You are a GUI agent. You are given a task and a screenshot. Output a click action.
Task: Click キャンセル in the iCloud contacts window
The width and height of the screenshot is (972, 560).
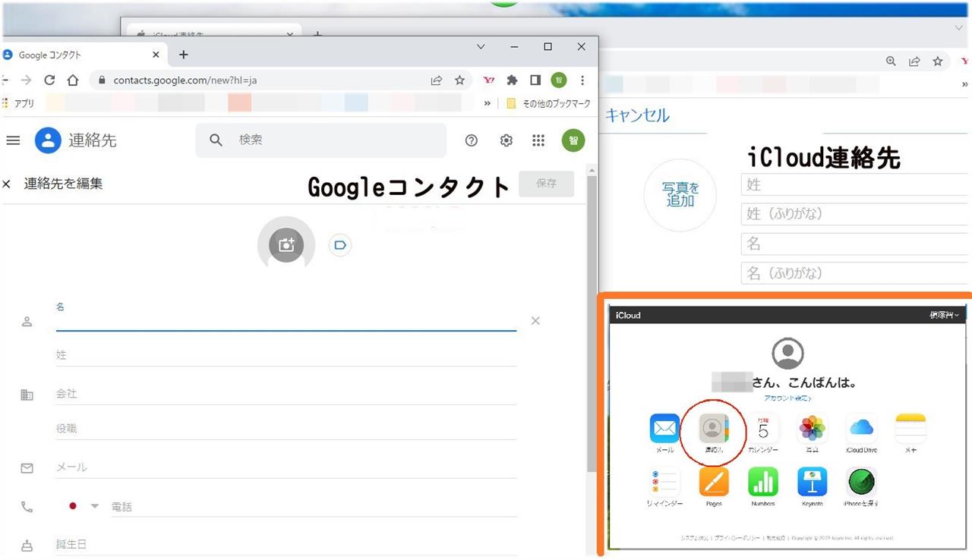pos(637,115)
